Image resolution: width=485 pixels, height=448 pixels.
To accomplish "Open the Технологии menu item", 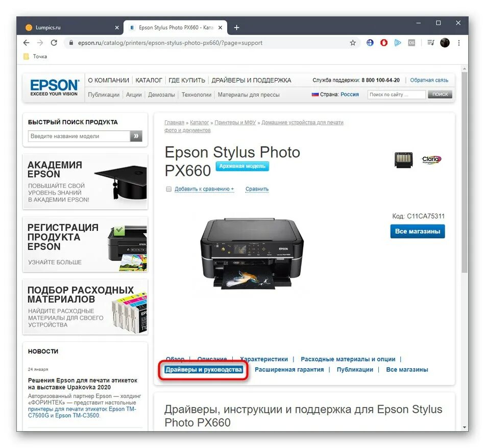I will coord(197,95).
